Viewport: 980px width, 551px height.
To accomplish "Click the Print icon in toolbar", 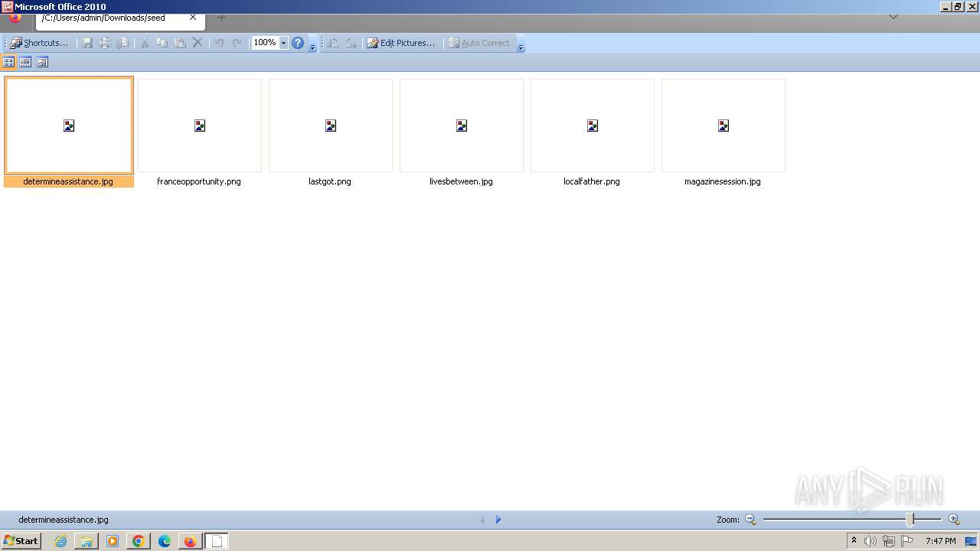I will pos(105,43).
